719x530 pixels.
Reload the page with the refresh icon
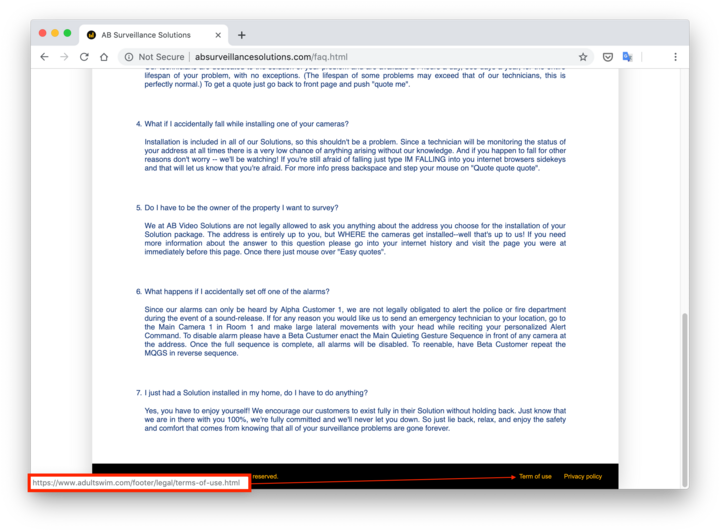pos(84,57)
